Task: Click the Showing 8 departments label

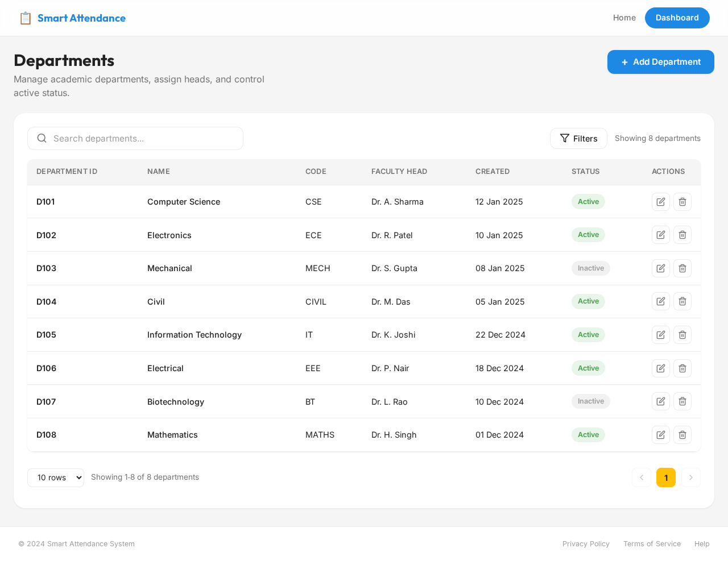Action: [x=657, y=138]
